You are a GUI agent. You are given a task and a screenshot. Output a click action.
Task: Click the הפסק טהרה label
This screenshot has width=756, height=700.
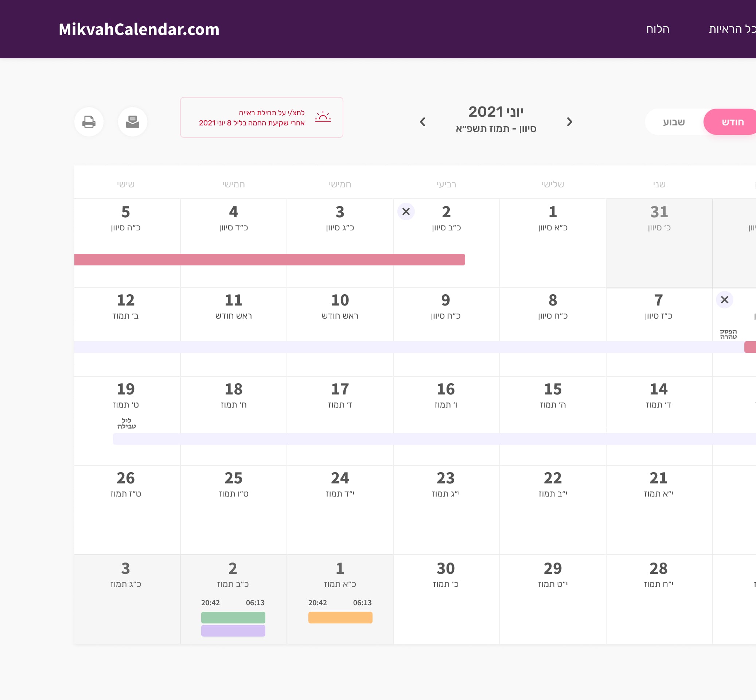click(x=728, y=334)
